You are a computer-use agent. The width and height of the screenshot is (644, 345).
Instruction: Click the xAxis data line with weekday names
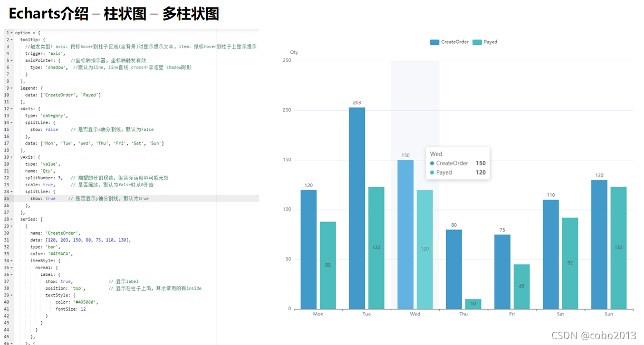94,143
